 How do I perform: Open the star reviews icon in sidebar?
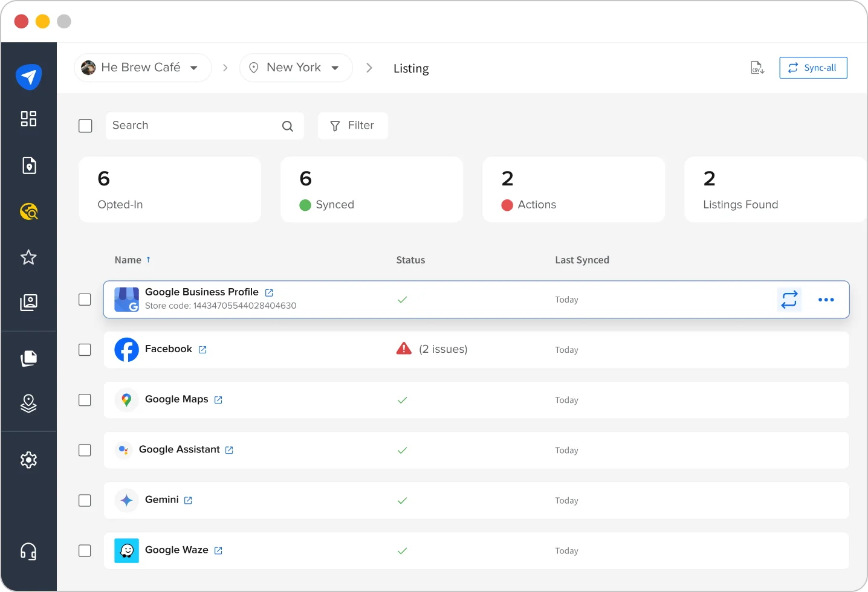(x=28, y=257)
